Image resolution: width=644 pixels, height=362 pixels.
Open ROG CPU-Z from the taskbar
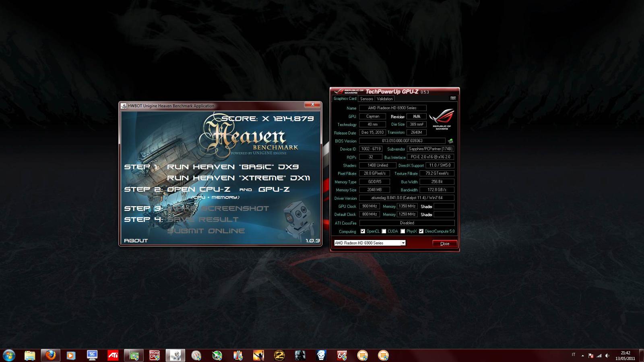[x=155, y=355]
